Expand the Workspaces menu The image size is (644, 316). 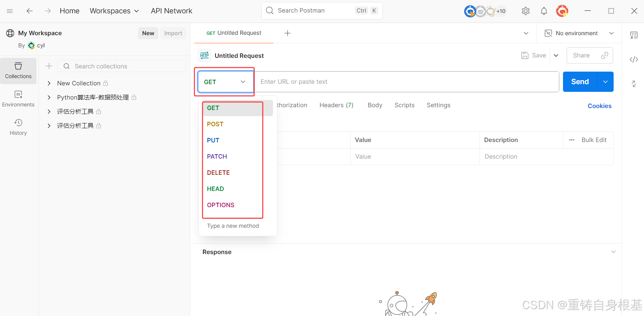pos(114,11)
